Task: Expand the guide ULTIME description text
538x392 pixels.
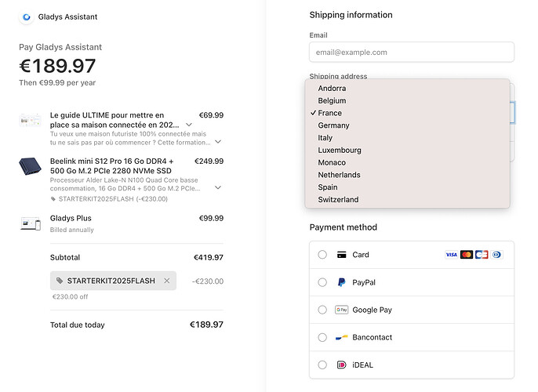Action: pos(217,142)
